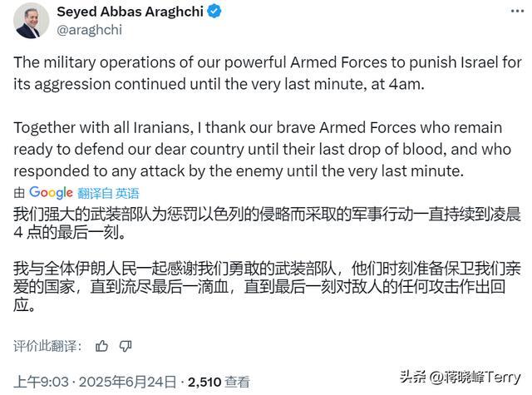Image resolution: width=532 pixels, height=395 pixels.
Task: Click the 翻译自 英语 translation source link
Action: click(x=108, y=194)
